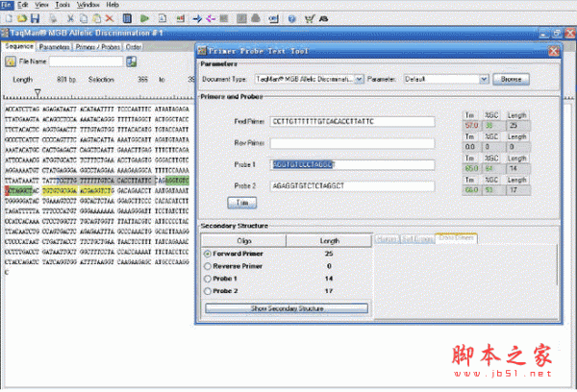Screen dimensions: 577x392
Task: Select the Forward Primer radio button
Action: pyautogui.click(x=208, y=254)
